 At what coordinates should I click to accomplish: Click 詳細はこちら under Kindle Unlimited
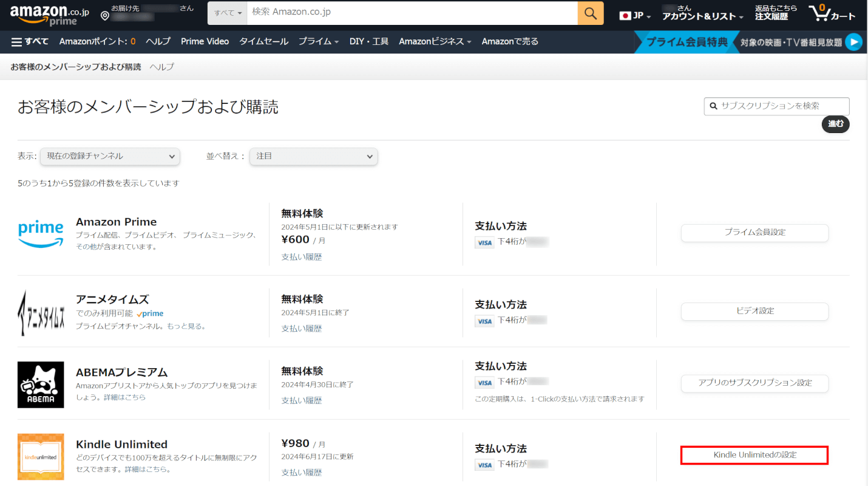(146, 470)
